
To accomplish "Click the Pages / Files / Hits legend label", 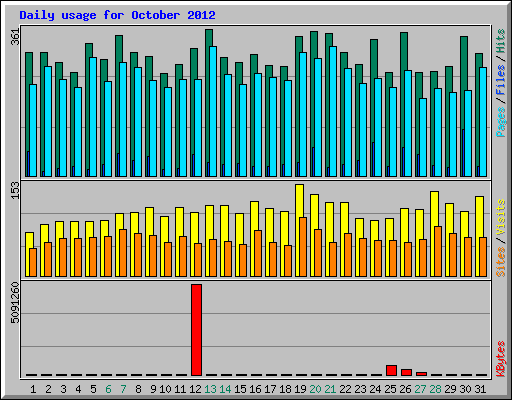I will click(x=501, y=83).
